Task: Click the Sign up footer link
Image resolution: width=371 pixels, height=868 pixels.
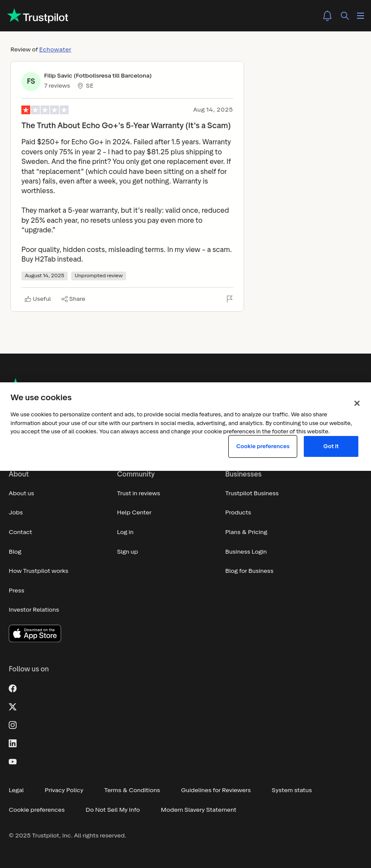Action: click(x=127, y=552)
